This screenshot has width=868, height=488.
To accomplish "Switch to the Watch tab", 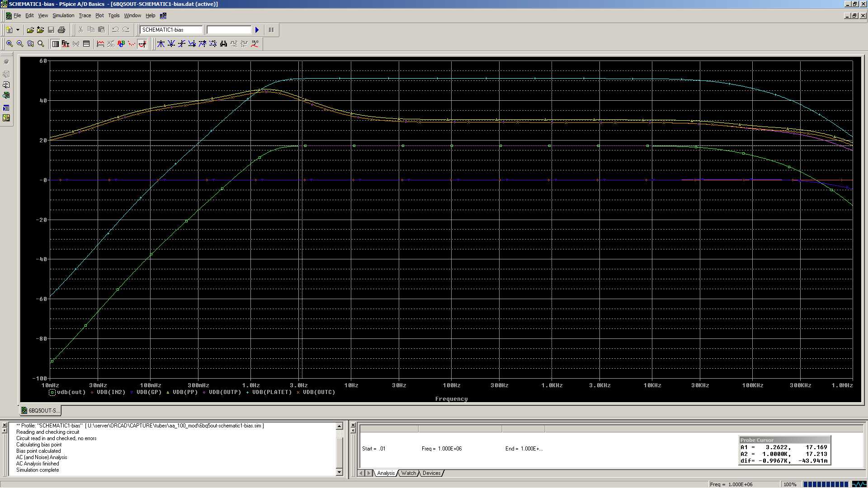I will [409, 473].
